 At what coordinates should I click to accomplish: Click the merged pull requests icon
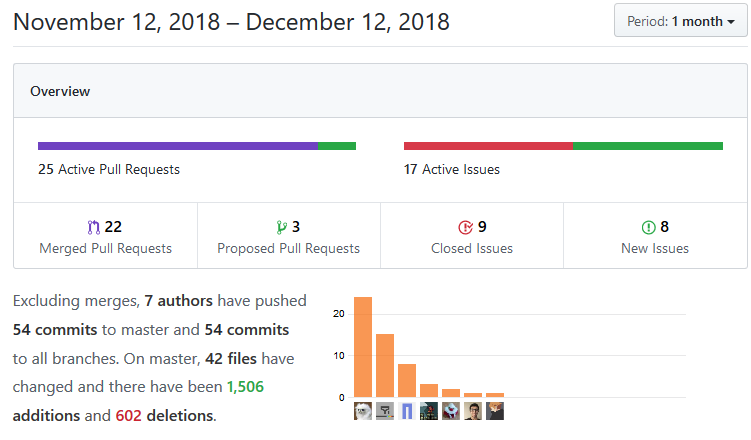point(95,227)
